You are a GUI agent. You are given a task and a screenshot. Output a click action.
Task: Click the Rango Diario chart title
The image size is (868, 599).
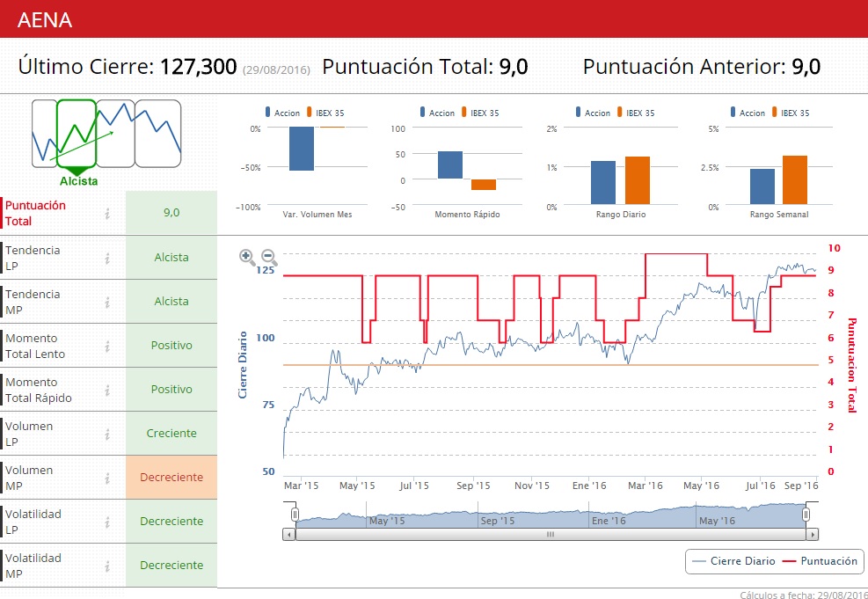click(621, 215)
